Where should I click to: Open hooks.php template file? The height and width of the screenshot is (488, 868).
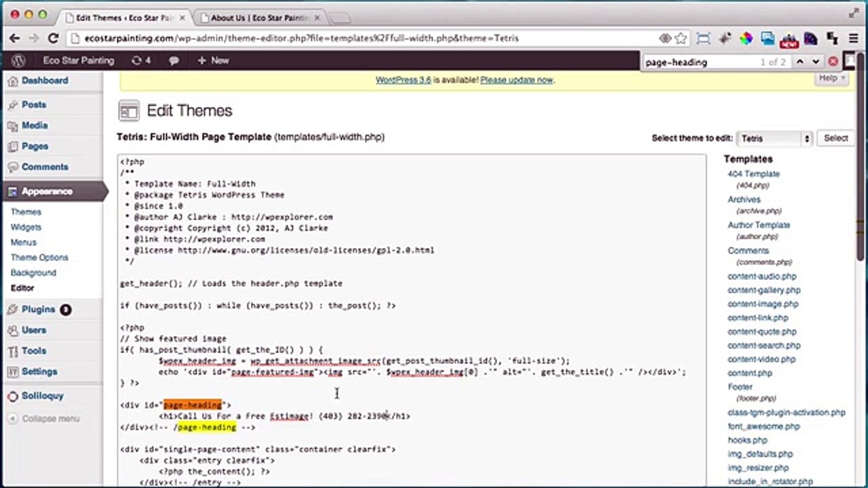747,440
